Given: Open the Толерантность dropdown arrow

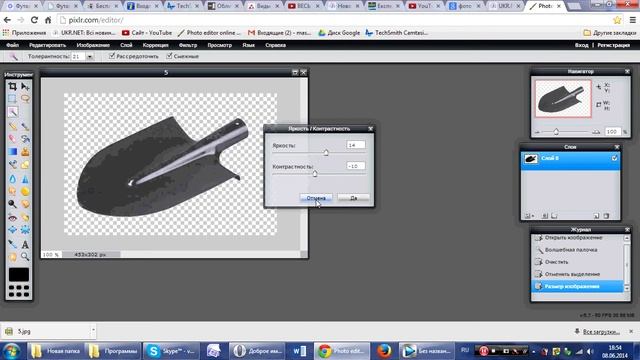Looking at the screenshot, I should coord(90,57).
